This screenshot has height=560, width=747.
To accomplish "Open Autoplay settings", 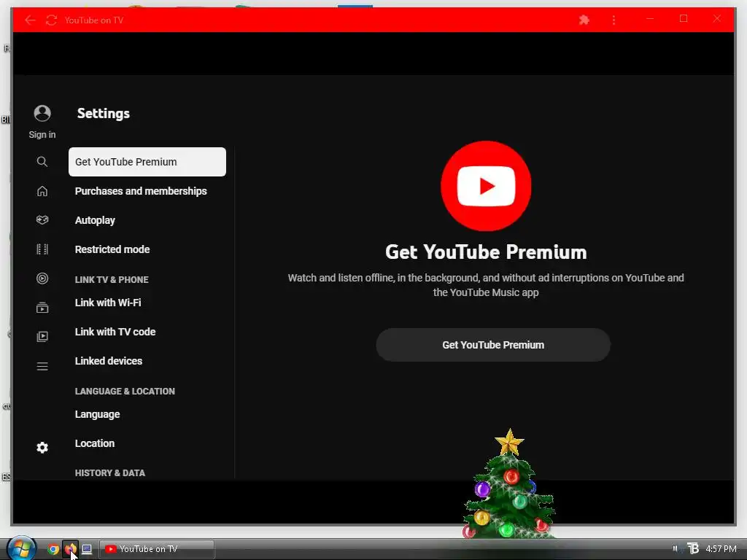I will 95,220.
